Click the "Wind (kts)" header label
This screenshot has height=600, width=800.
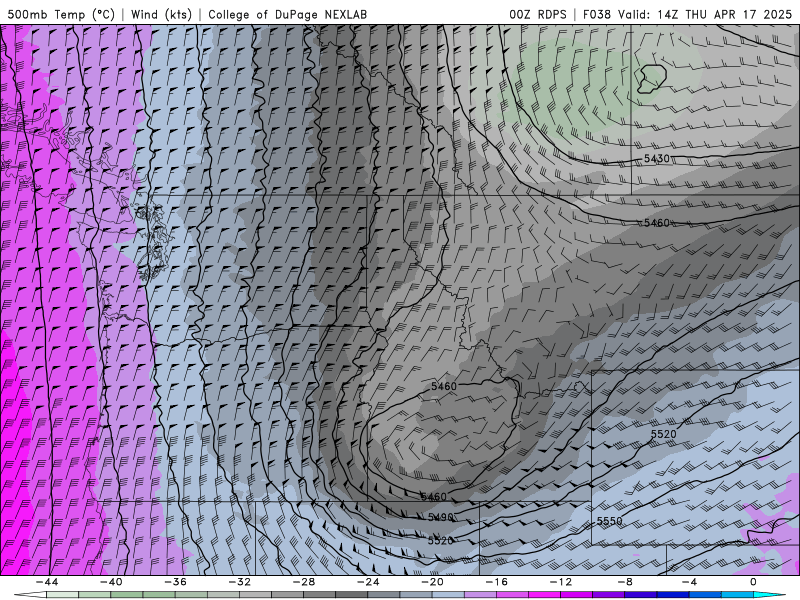click(161, 14)
